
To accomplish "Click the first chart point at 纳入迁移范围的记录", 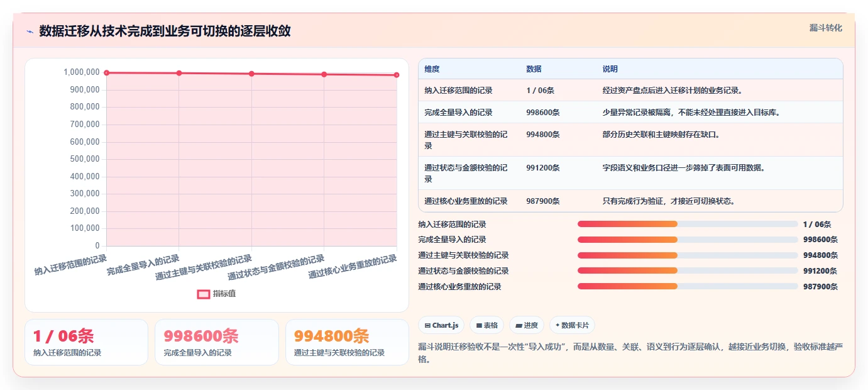I will point(107,73).
